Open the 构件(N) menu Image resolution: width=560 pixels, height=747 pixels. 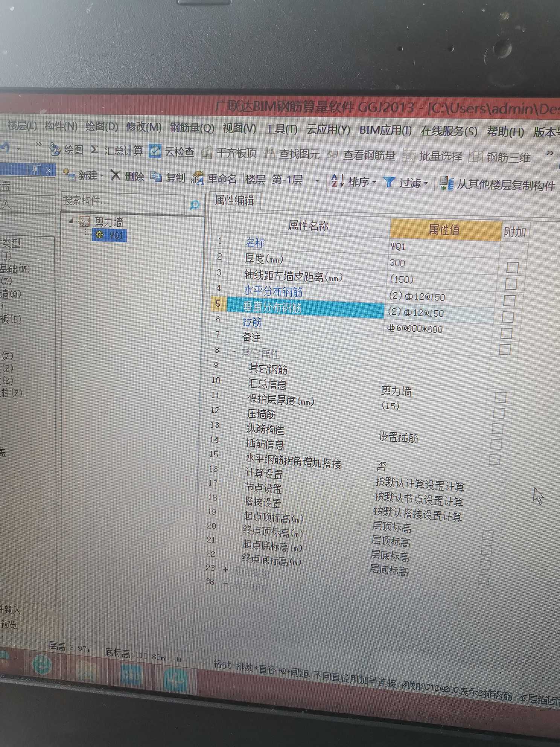click(61, 126)
